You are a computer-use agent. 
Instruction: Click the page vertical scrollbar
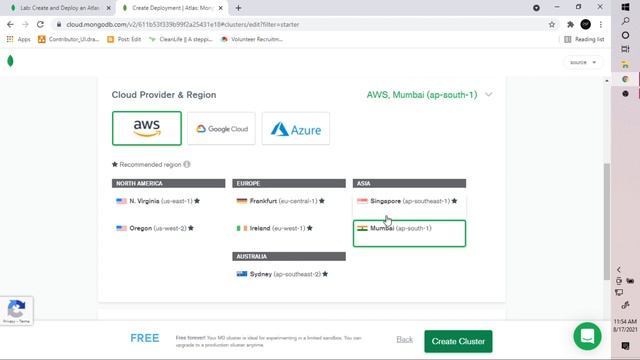click(x=607, y=221)
